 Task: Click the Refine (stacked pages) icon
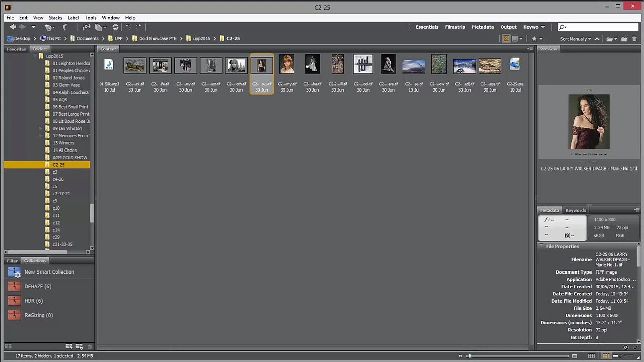click(98, 27)
